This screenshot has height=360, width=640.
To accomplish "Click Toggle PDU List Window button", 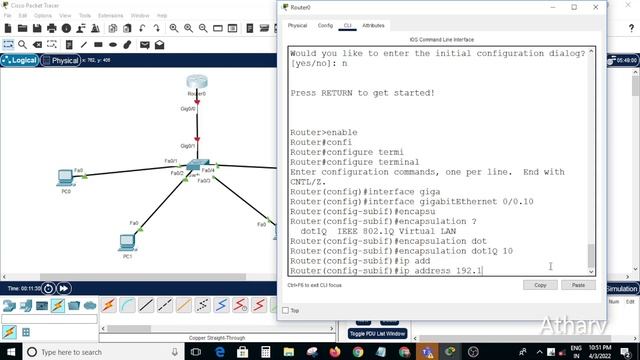I will pos(378,333).
